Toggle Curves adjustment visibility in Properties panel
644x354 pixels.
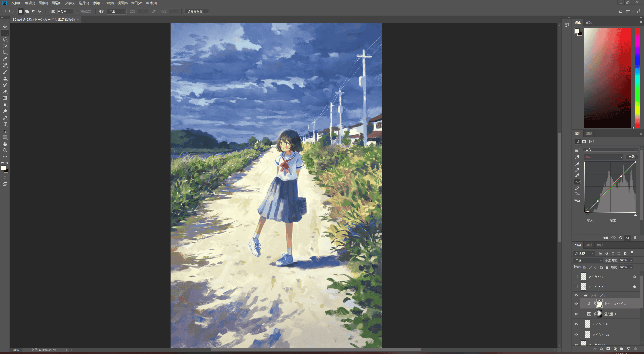628,238
